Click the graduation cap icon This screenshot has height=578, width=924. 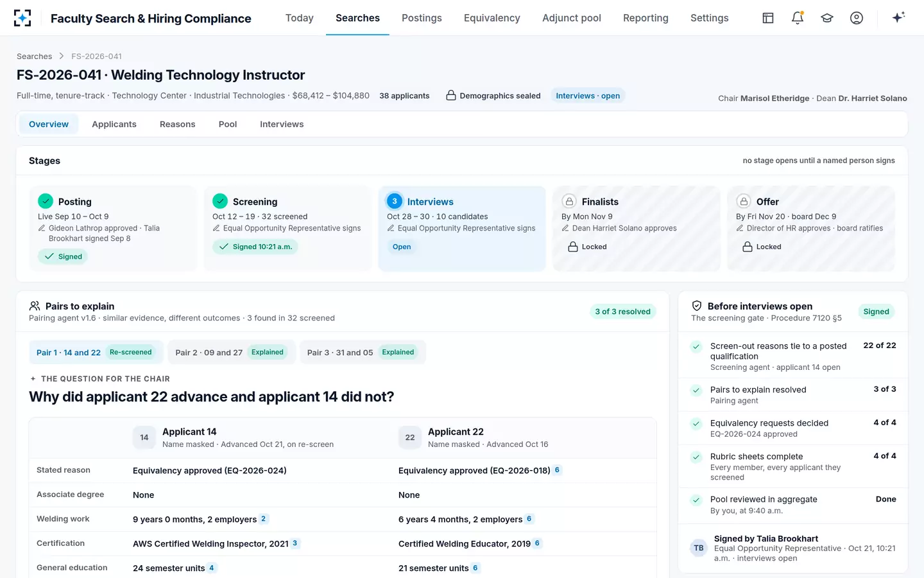(827, 18)
